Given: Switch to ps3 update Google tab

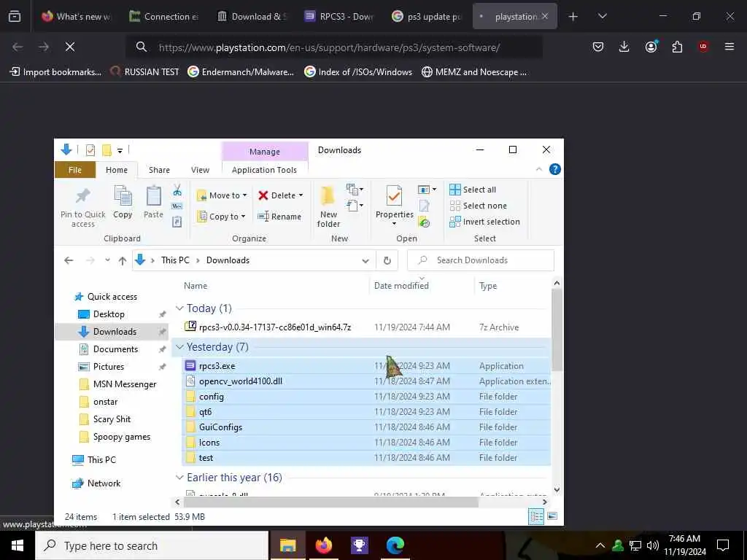Looking at the screenshot, I should pos(427,16).
